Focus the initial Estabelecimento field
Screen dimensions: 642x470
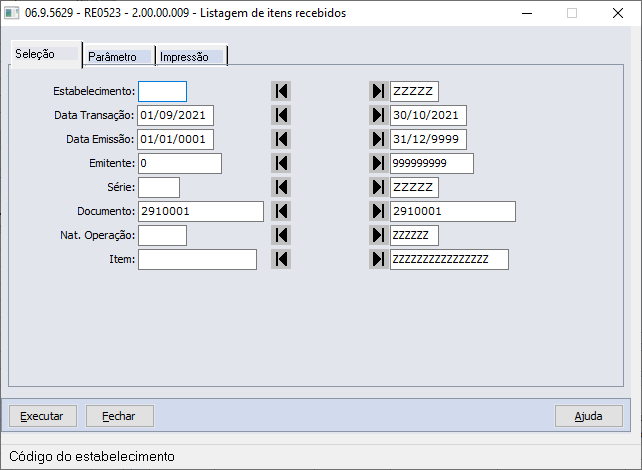click(x=163, y=91)
